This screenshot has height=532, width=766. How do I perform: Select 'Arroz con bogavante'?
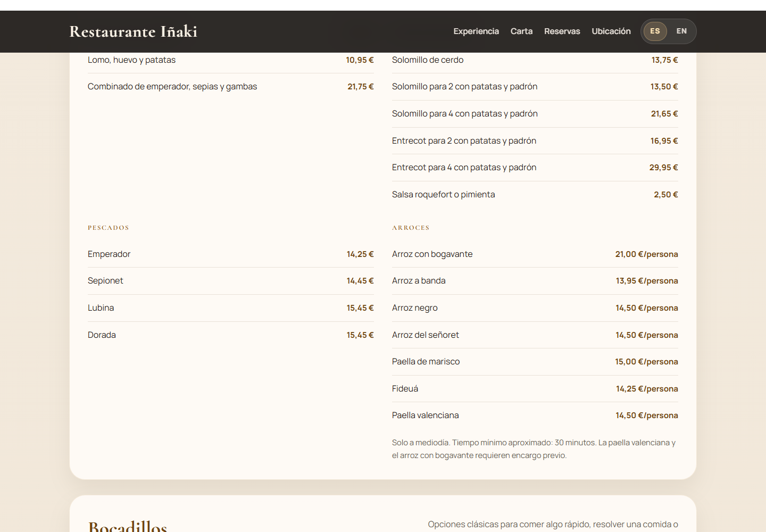click(432, 254)
